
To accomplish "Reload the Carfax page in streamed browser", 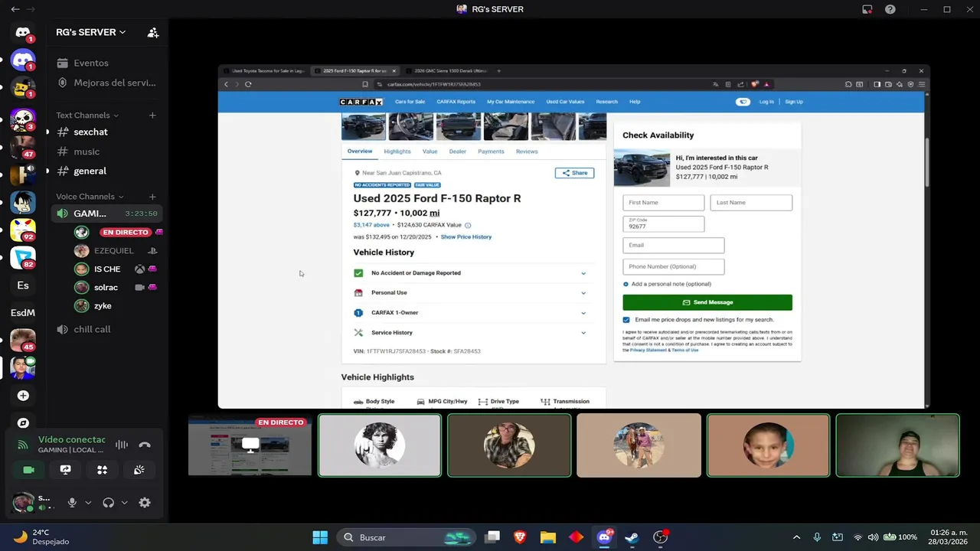I will (248, 84).
